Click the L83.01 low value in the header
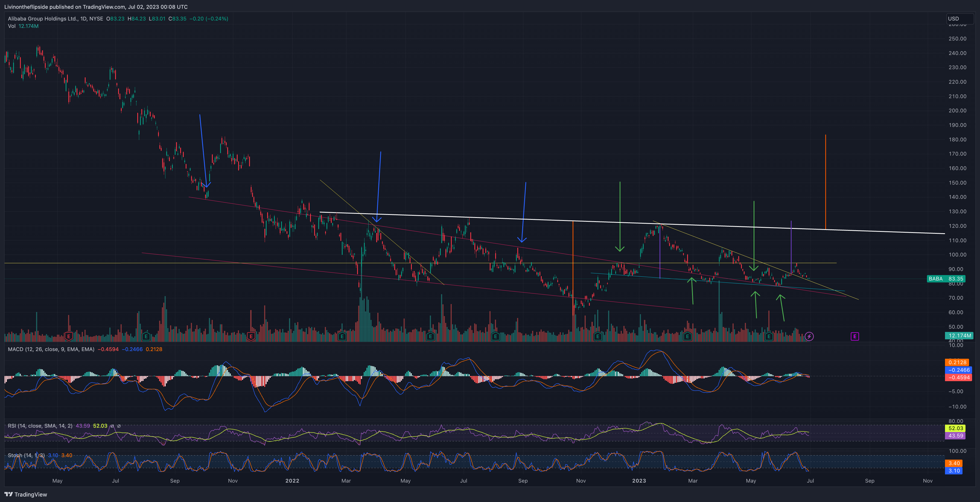 coord(157,19)
